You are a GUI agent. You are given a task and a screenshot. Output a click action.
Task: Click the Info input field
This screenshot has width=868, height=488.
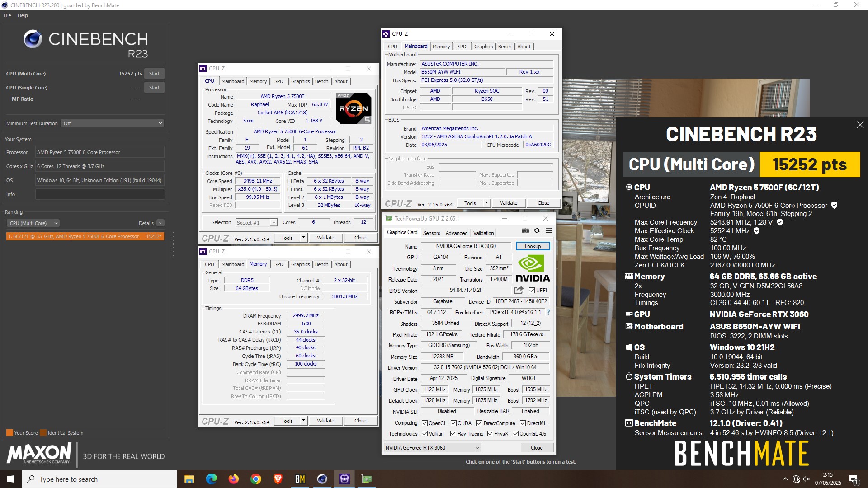pos(100,194)
